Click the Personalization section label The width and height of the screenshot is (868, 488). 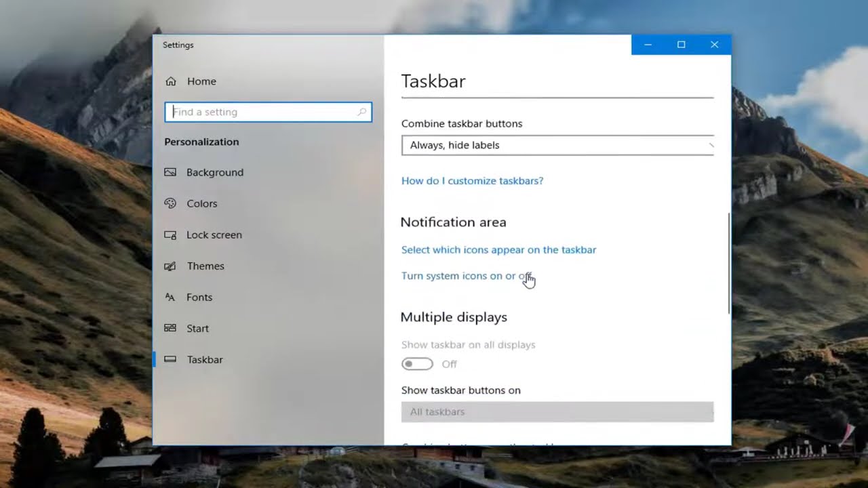tap(201, 142)
